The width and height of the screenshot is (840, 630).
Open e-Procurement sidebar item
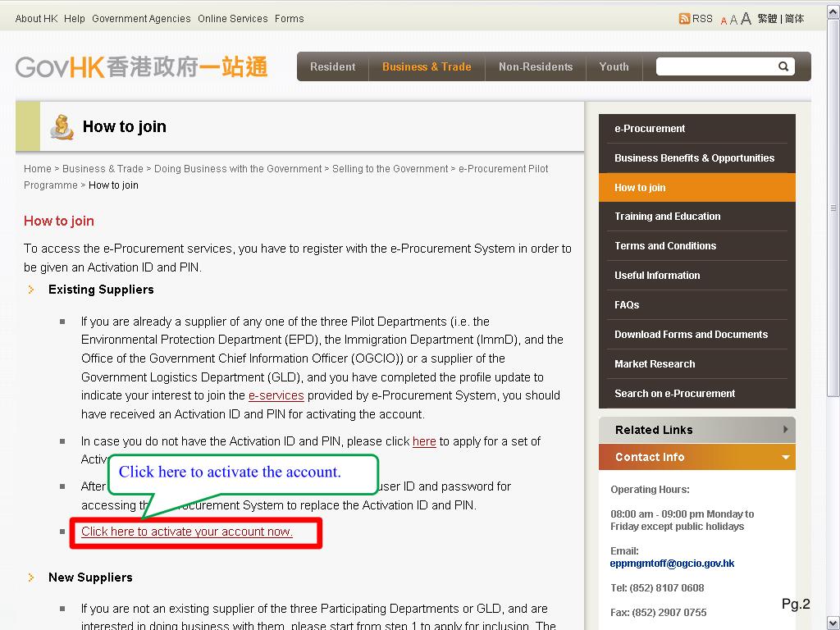[x=697, y=129]
